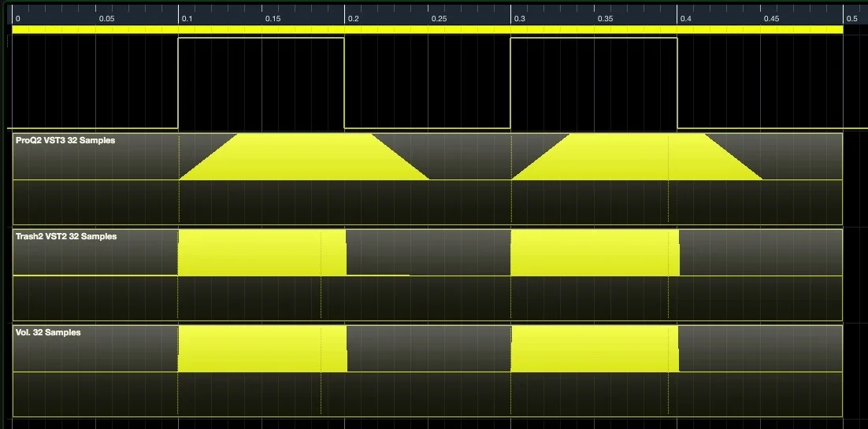Select the Vol. 32 Samples label
868x429 pixels.
pyautogui.click(x=48, y=332)
